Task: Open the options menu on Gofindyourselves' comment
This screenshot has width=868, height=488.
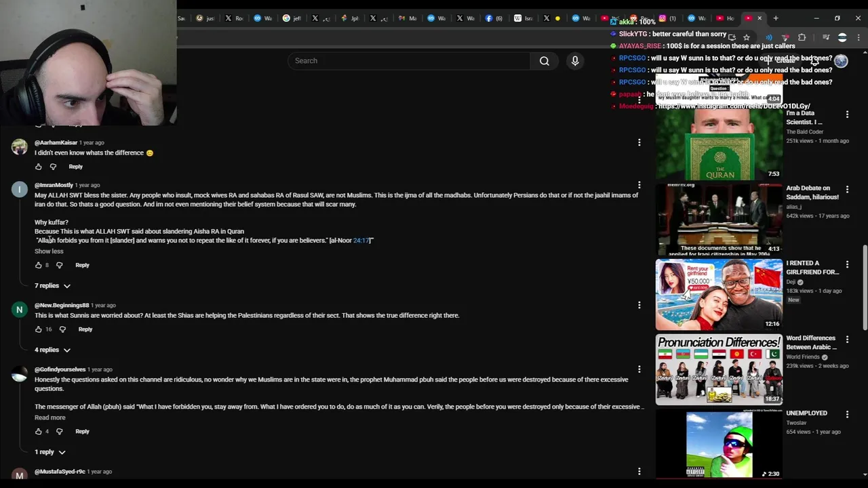Action: [x=639, y=369]
